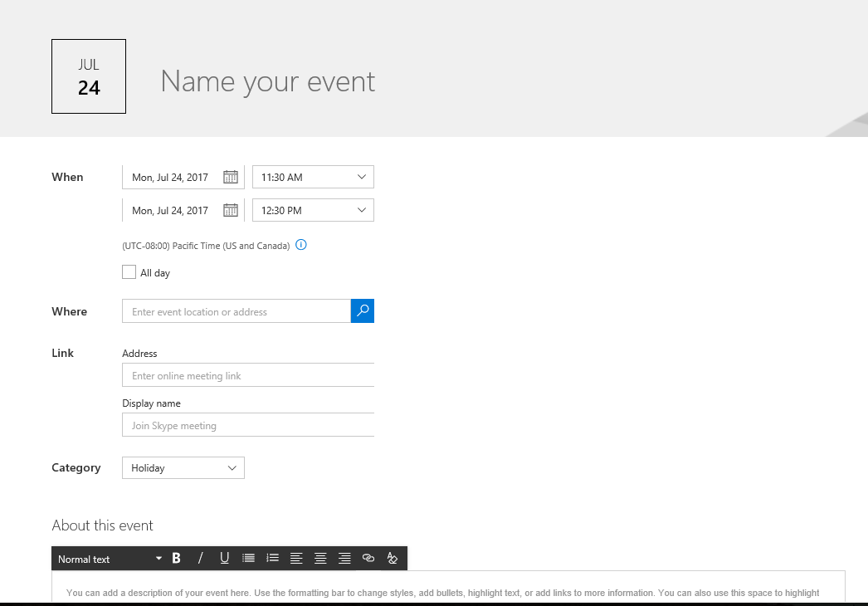Open the 11:30 AM start time dropdown

click(312, 176)
